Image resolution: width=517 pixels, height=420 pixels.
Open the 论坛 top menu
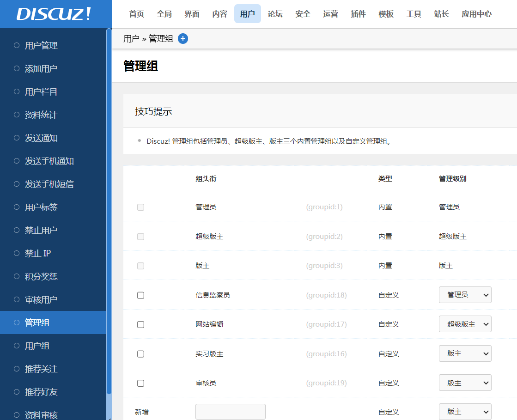pos(275,14)
